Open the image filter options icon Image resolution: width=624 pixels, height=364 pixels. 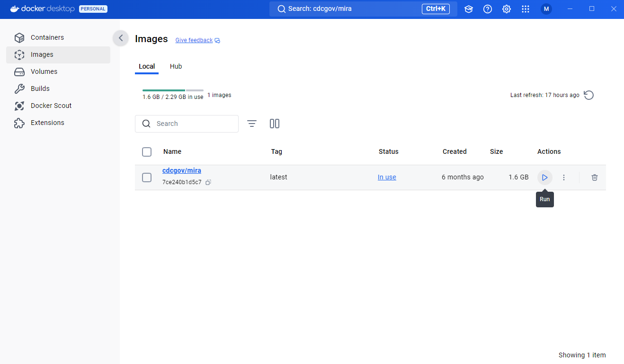252,124
